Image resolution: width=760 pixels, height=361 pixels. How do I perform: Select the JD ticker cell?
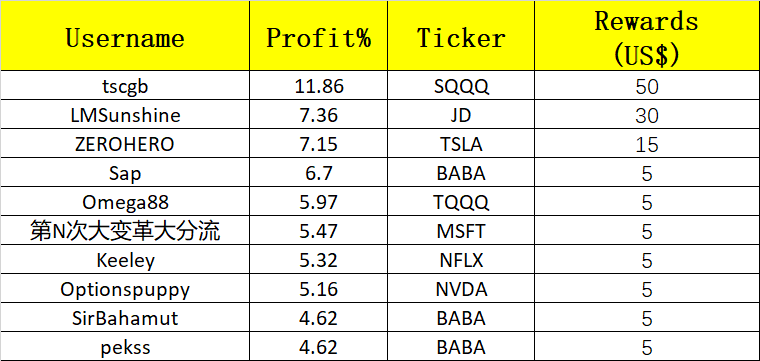click(461, 115)
